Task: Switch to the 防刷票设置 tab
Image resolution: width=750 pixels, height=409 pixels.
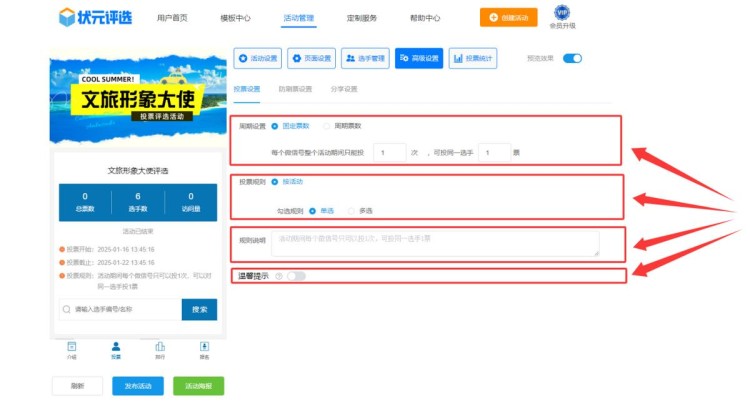Action: pyautogui.click(x=294, y=89)
